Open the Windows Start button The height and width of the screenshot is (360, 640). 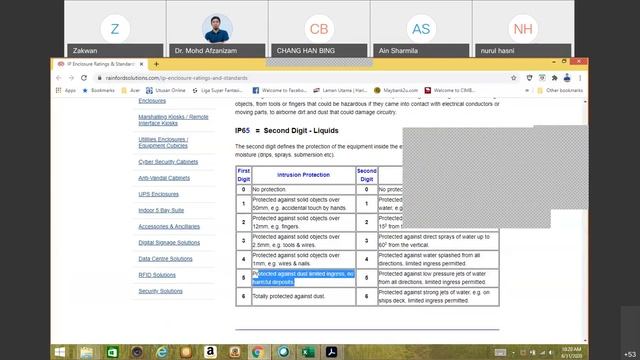pyautogui.click(x=60, y=352)
